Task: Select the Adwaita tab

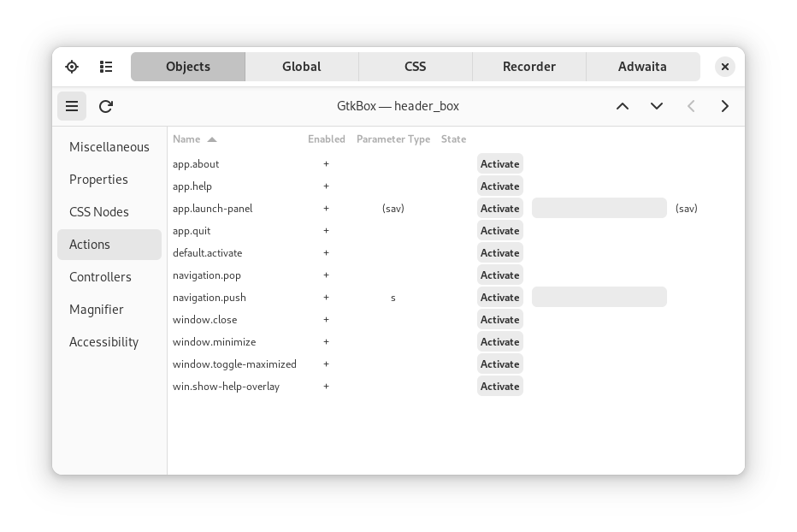Action: [x=643, y=66]
